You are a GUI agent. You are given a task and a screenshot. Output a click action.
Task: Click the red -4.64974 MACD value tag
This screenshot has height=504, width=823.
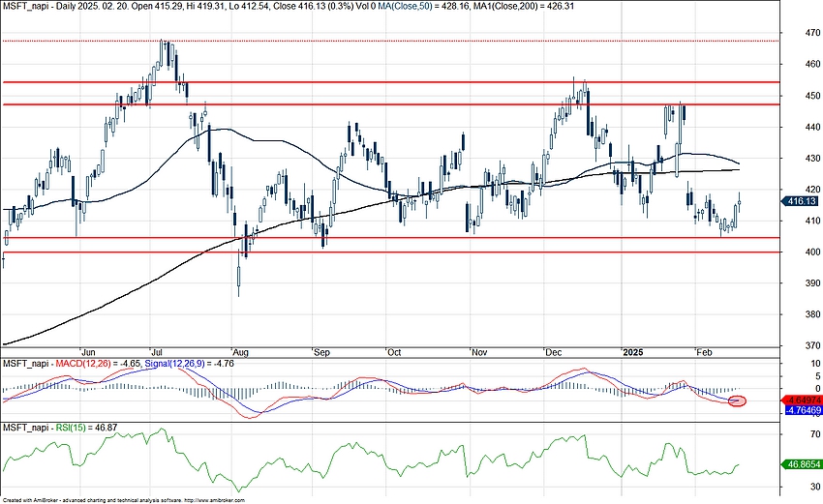[x=802, y=400]
